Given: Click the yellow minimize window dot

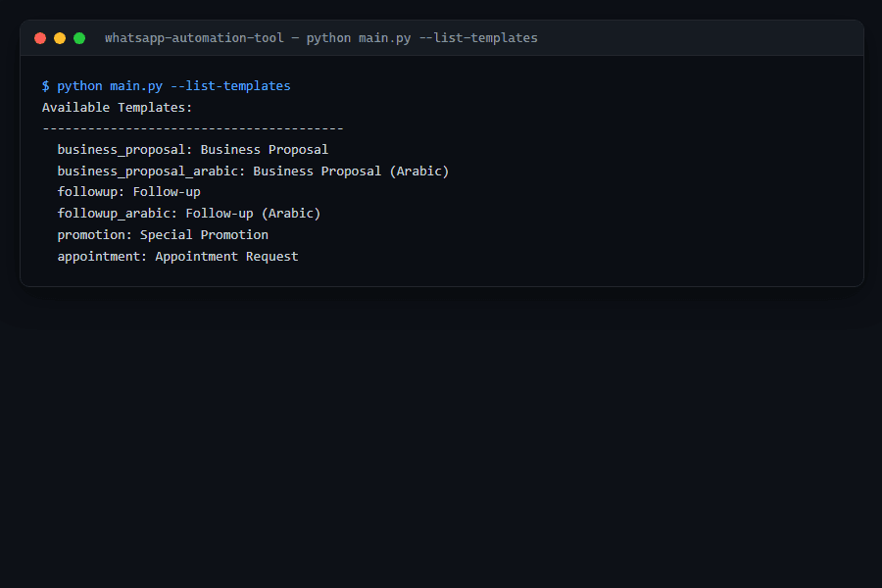Looking at the screenshot, I should point(60,38).
